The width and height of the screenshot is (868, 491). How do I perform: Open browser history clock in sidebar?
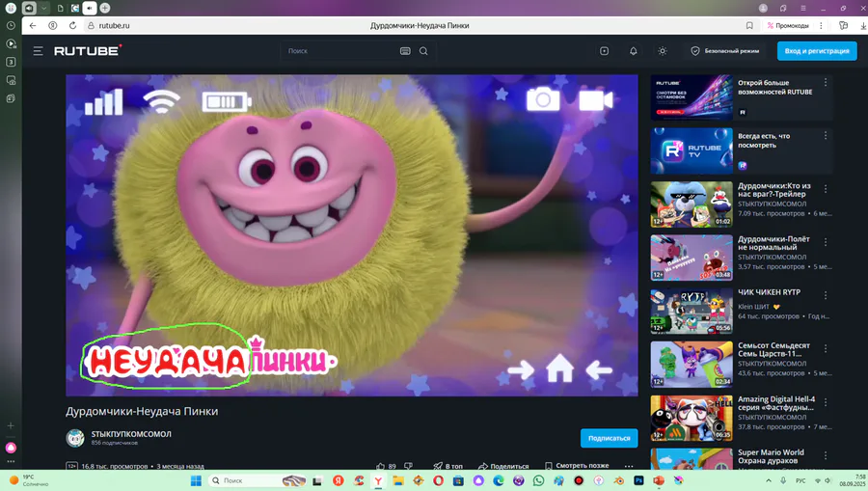pyautogui.click(x=11, y=25)
